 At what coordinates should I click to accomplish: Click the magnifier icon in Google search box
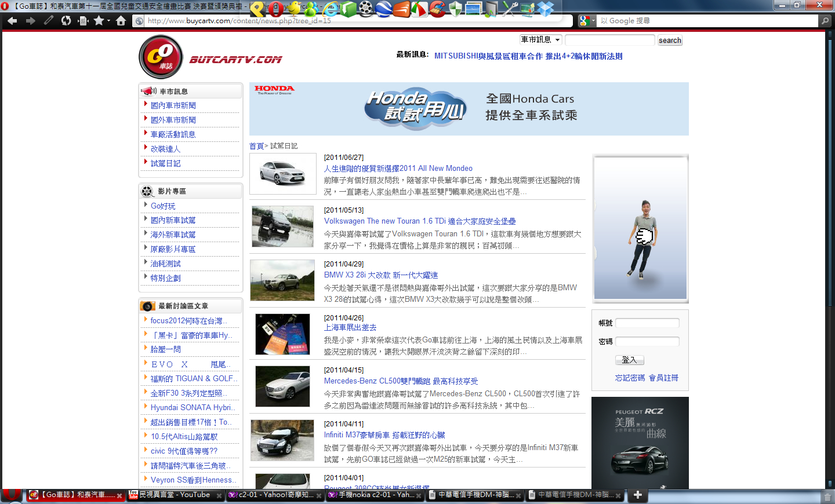(825, 21)
